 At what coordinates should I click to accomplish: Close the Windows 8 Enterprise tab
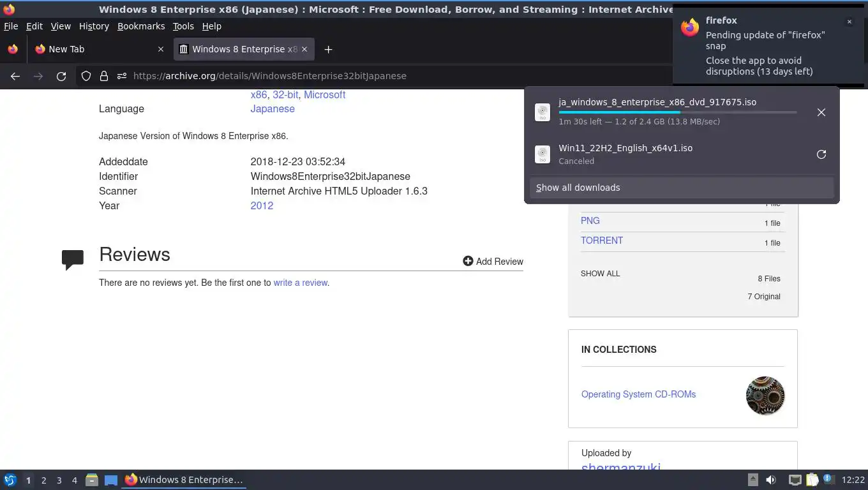(x=304, y=49)
